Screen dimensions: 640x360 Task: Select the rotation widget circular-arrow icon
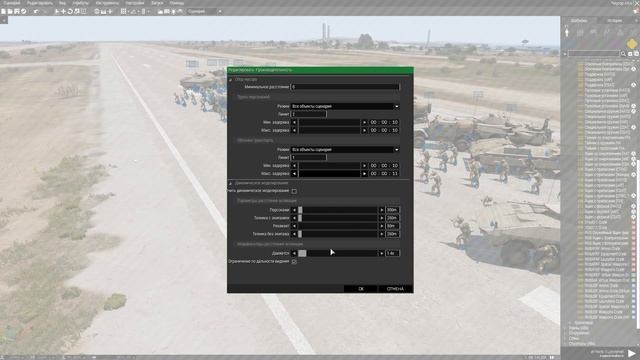click(70, 11)
